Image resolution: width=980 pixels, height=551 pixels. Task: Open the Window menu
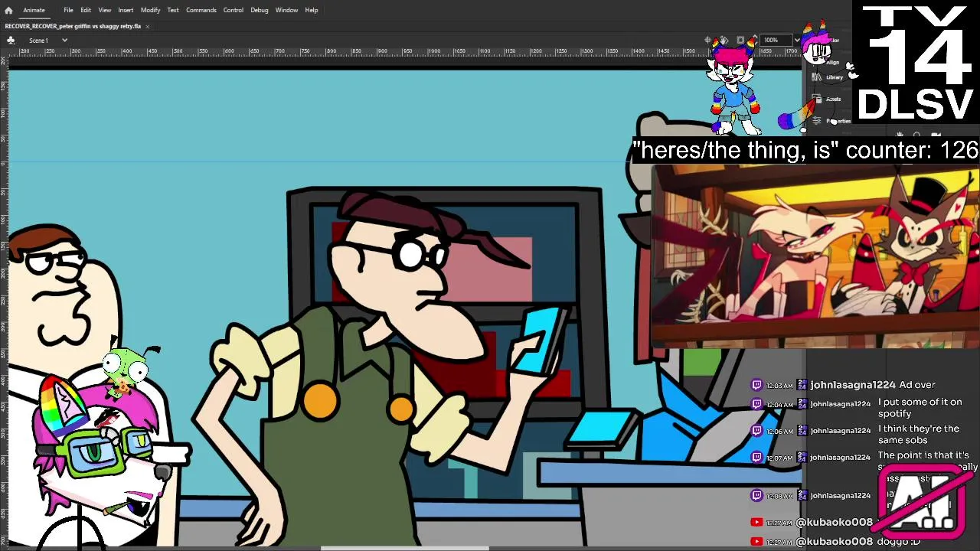point(287,10)
